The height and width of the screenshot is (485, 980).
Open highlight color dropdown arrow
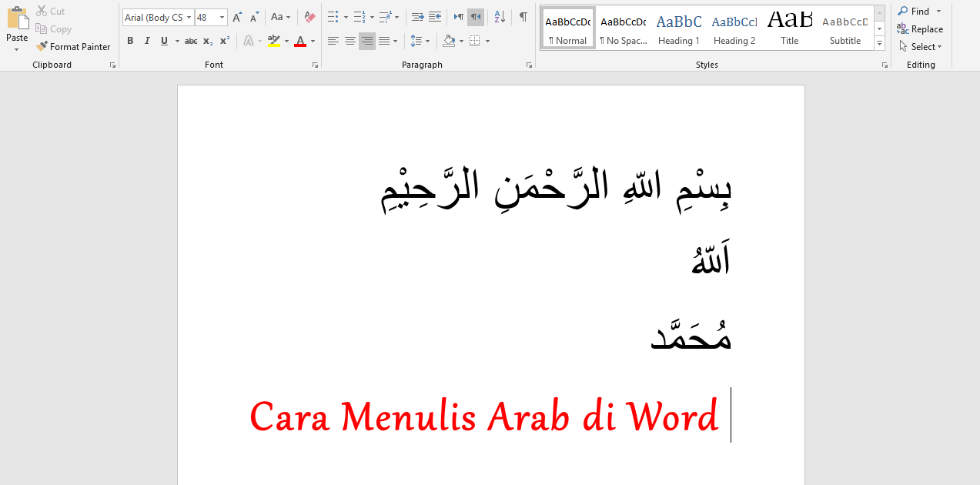pos(286,41)
